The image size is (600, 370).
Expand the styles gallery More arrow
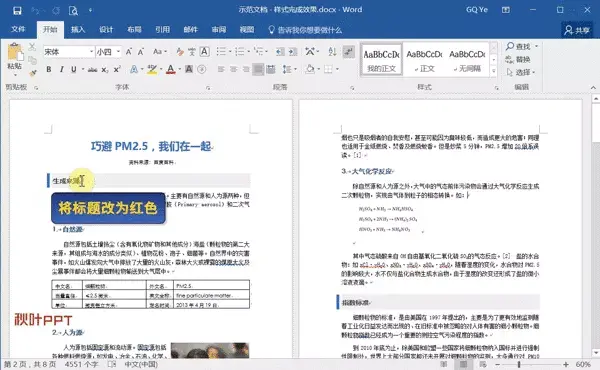pyautogui.click(x=494, y=71)
